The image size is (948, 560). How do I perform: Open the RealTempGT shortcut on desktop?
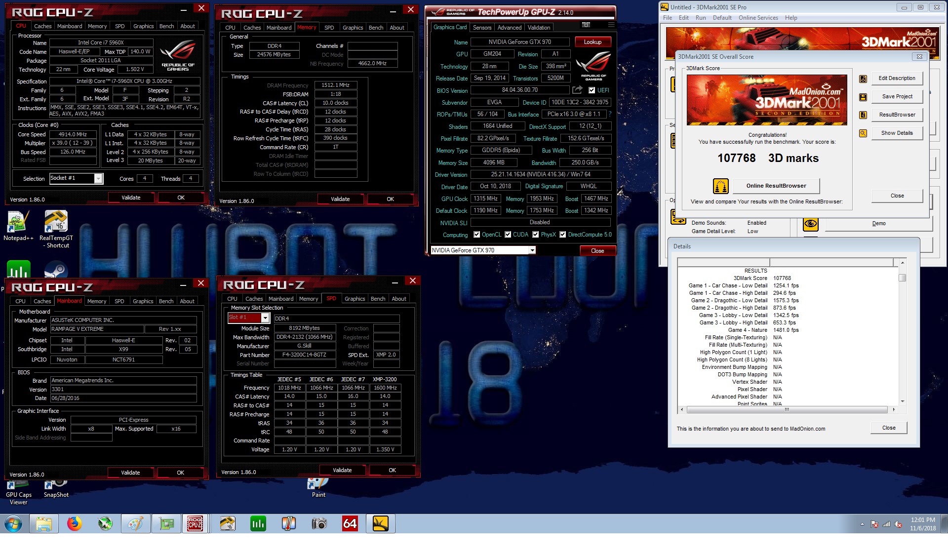(56, 230)
